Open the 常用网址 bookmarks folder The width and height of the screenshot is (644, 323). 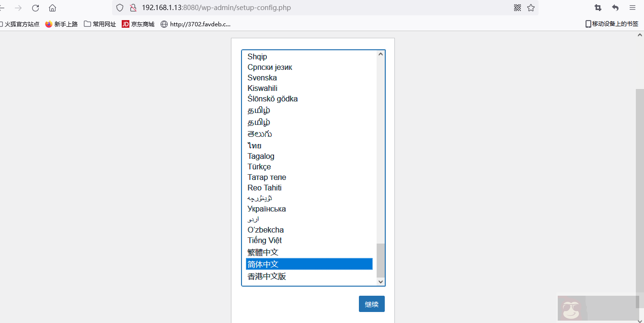click(100, 23)
